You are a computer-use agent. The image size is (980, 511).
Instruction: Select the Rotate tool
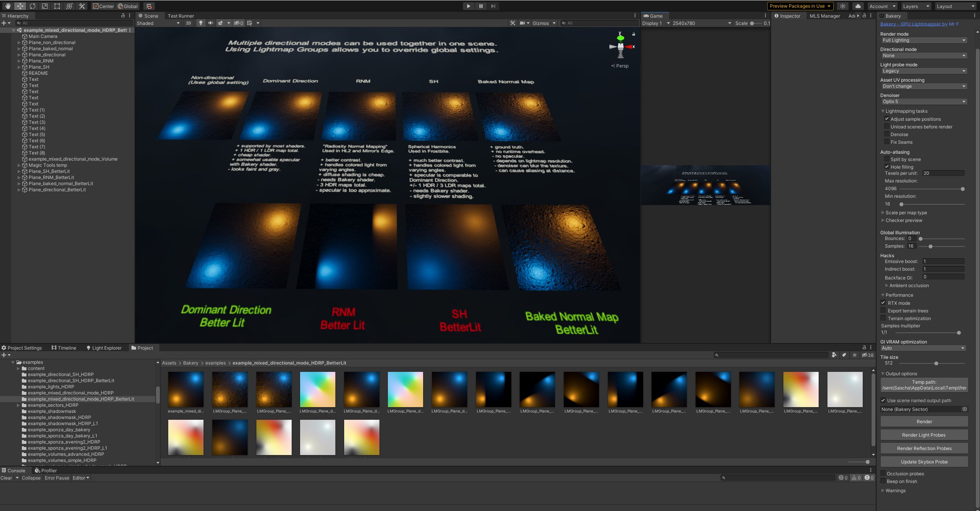[33, 6]
